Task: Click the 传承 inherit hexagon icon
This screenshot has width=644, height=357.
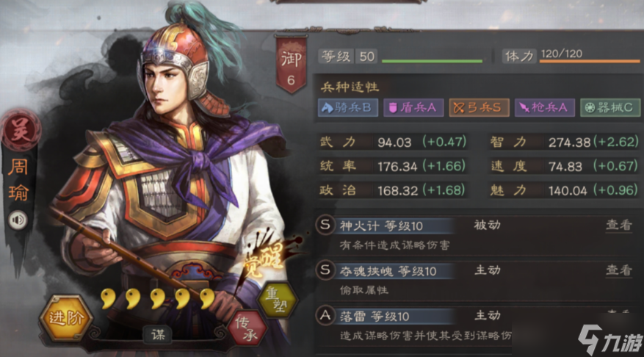Action: tap(249, 328)
